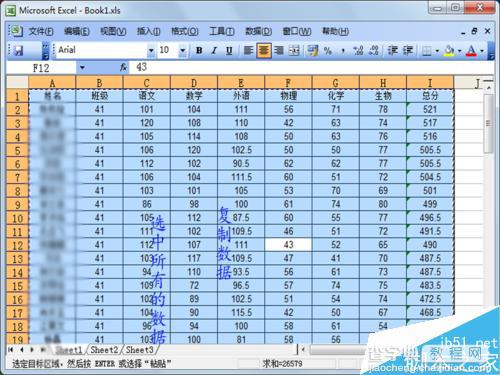The width and height of the screenshot is (500, 375).
Task: Decrease indent
Action: click(x=392, y=51)
